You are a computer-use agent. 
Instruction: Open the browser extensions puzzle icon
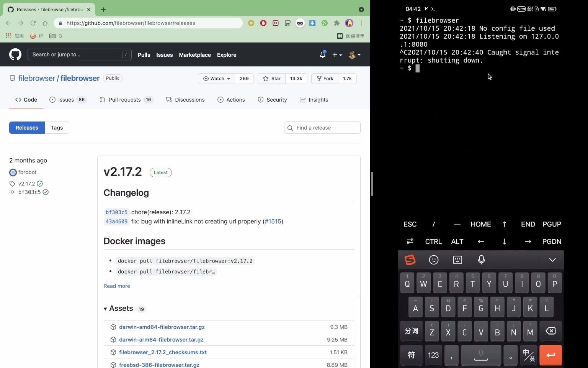coord(337,23)
